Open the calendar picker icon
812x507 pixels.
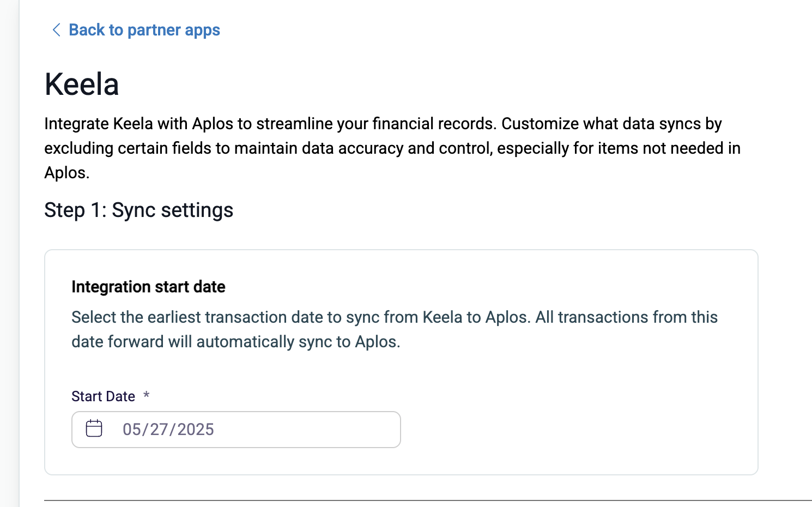[x=94, y=428]
